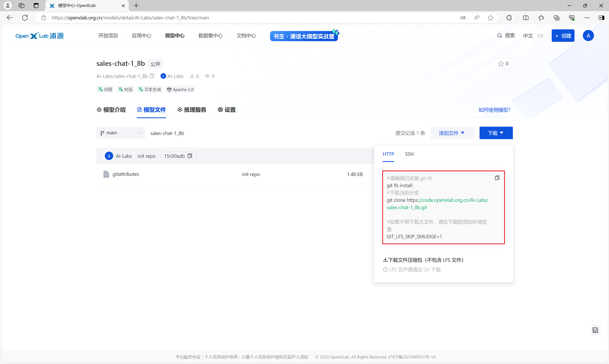Open the 设置 tab

[x=227, y=110]
